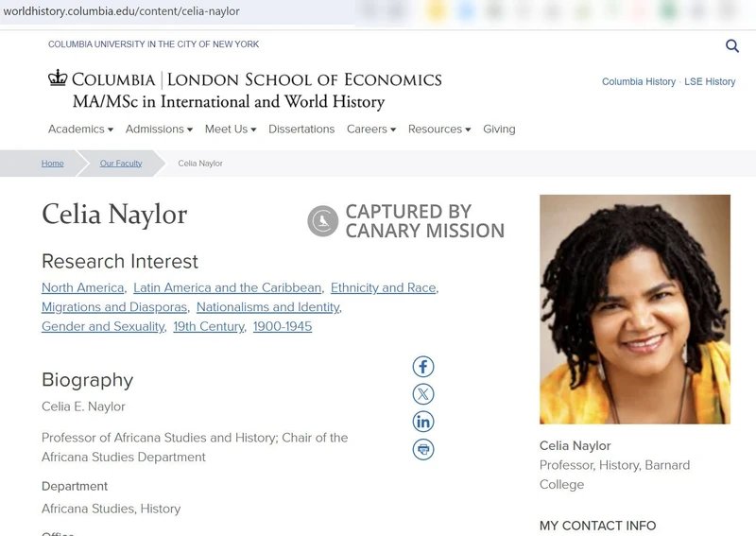
Task: Click the Home breadcrumb link
Action: (x=53, y=164)
